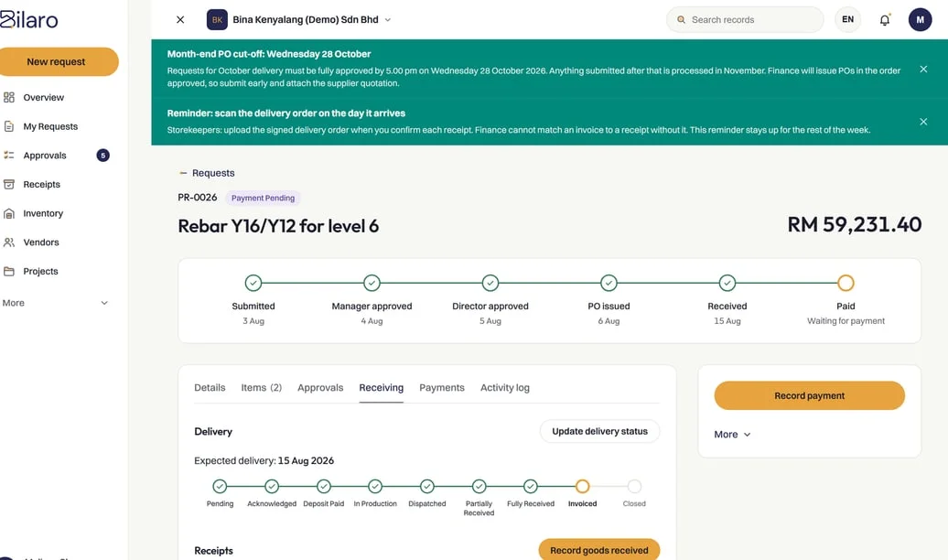
Task: Expand the More actions dropdown
Action: 732,435
